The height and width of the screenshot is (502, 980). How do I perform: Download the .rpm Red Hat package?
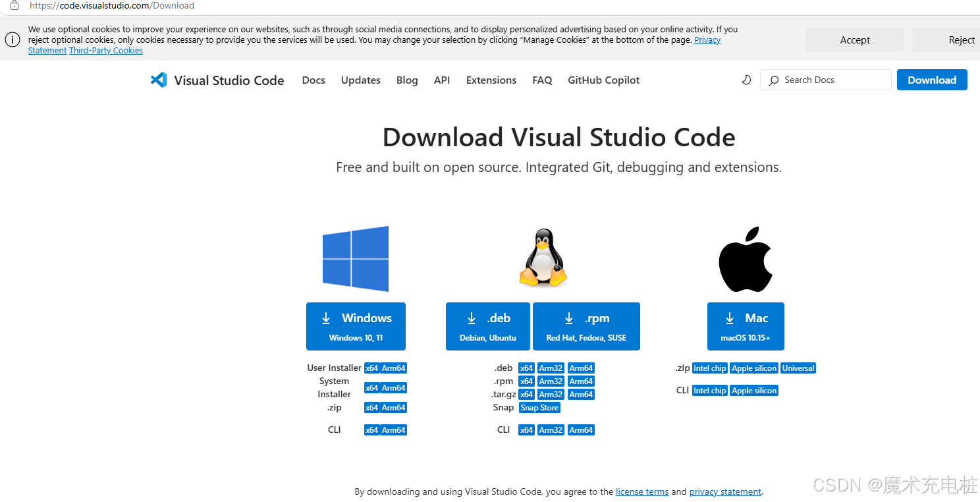click(586, 326)
